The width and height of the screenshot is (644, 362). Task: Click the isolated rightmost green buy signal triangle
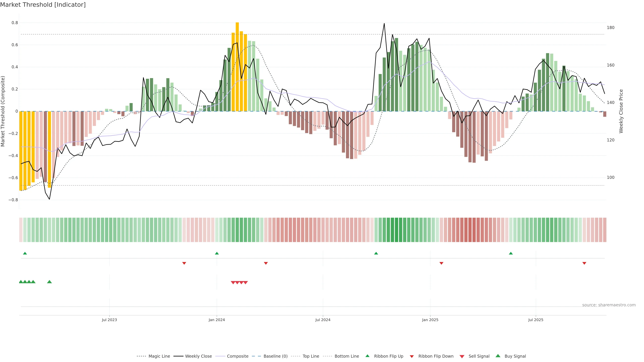(x=49, y=282)
